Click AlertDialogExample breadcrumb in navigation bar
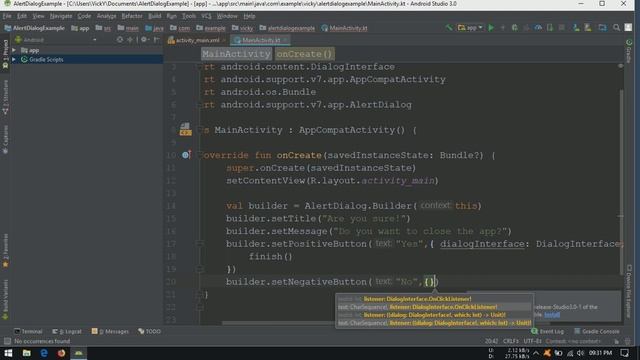 pos(35,28)
